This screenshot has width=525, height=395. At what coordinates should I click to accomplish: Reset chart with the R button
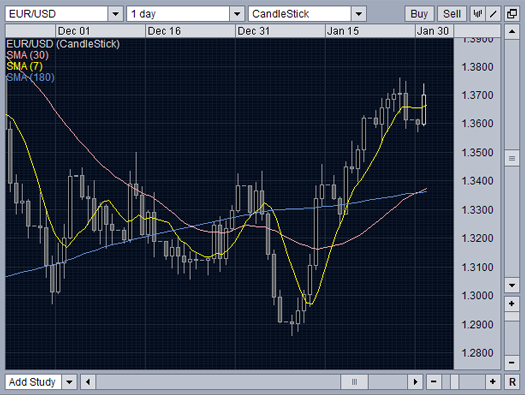pos(512,382)
